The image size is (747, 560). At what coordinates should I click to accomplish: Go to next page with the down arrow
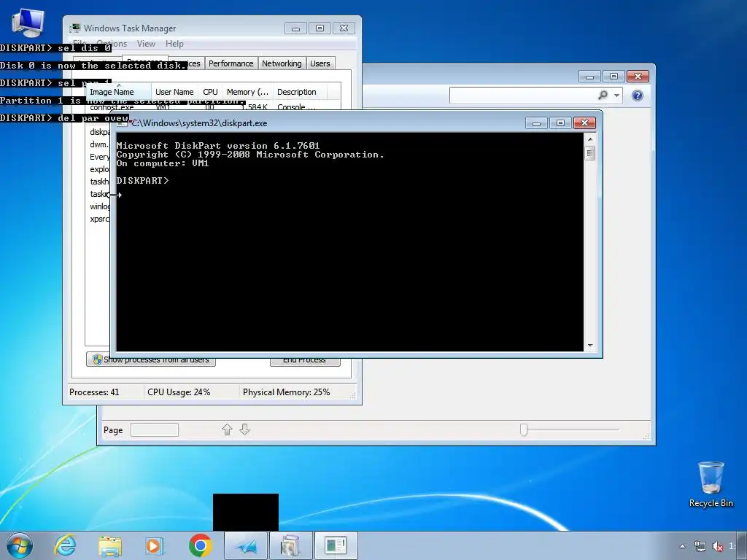(244, 429)
